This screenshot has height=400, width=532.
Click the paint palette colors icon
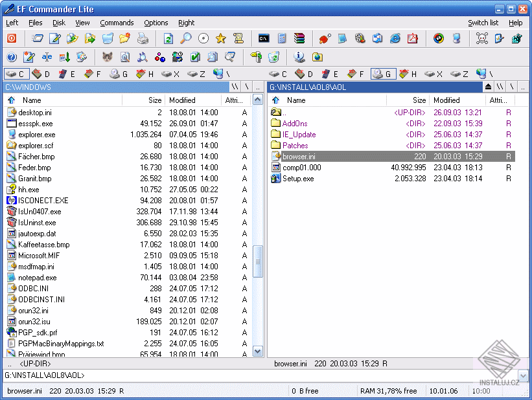pyautogui.click(x=82, y=57)
